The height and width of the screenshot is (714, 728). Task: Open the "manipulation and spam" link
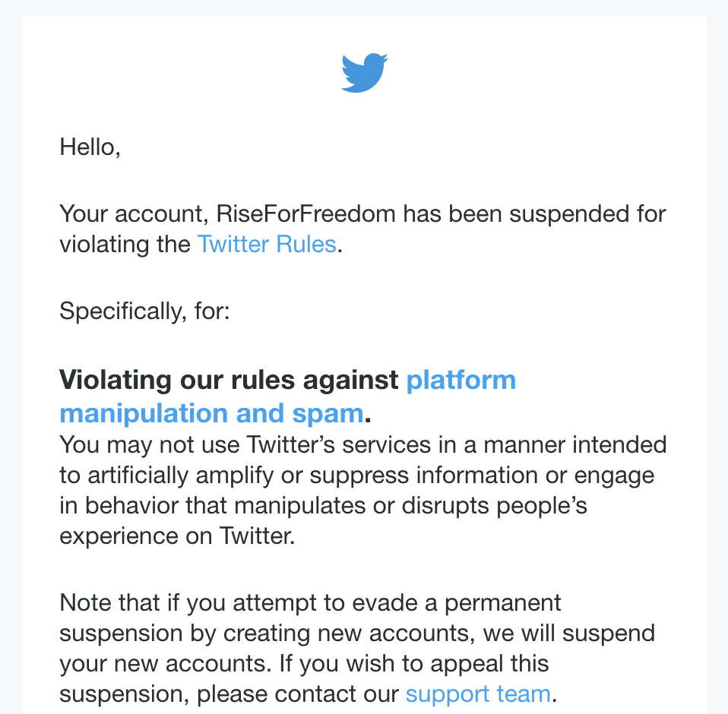(211, 413)
